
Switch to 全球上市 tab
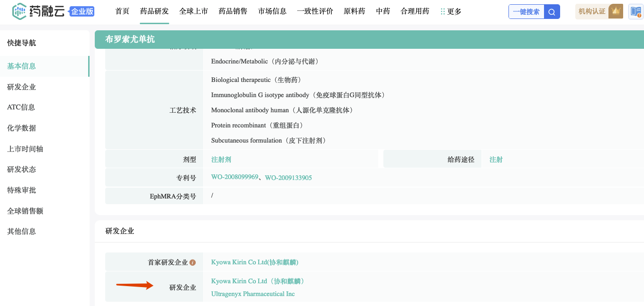(194, 11)
